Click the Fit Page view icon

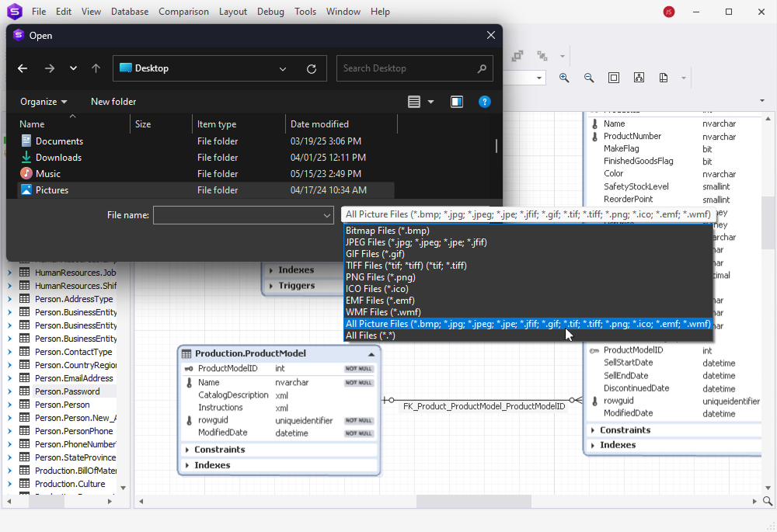point(614,78)
